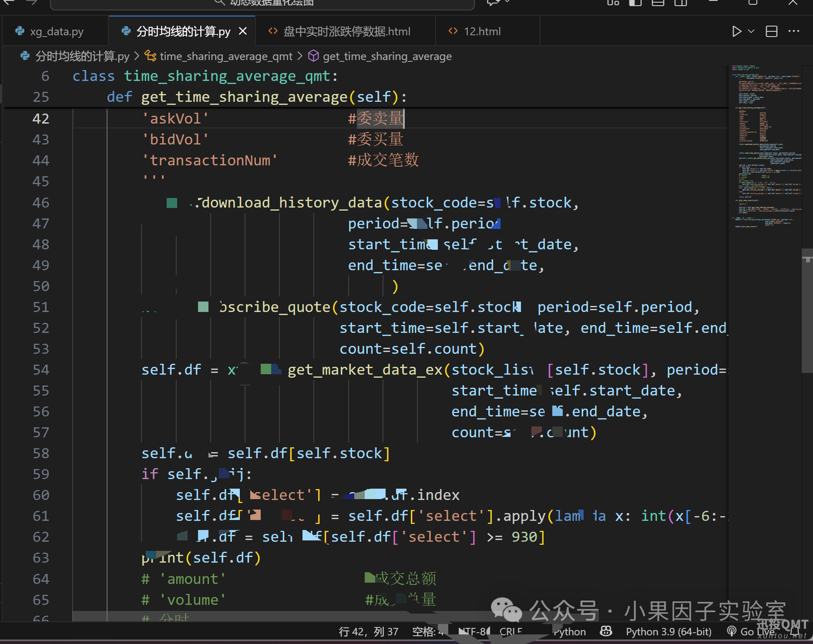Click breadcrumb class time_sharing_average_qmt
This screenshot has height=644, width=813.
pos(226,56)
